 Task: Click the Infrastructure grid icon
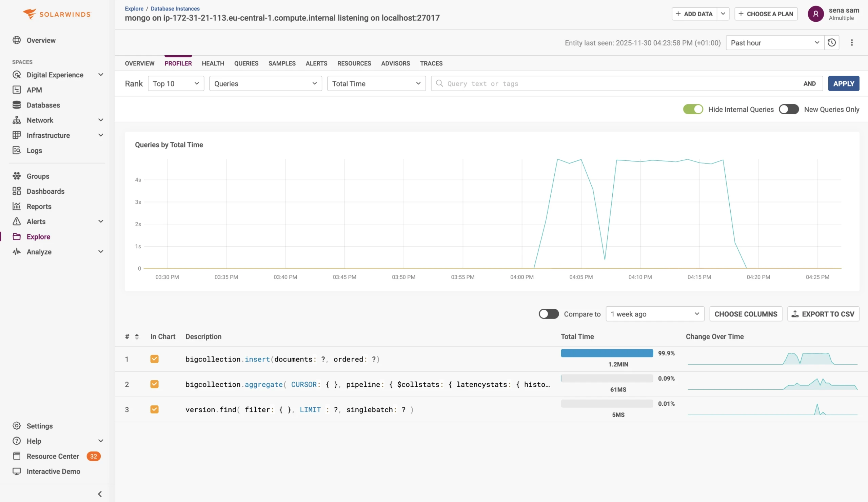coord(17,135)
